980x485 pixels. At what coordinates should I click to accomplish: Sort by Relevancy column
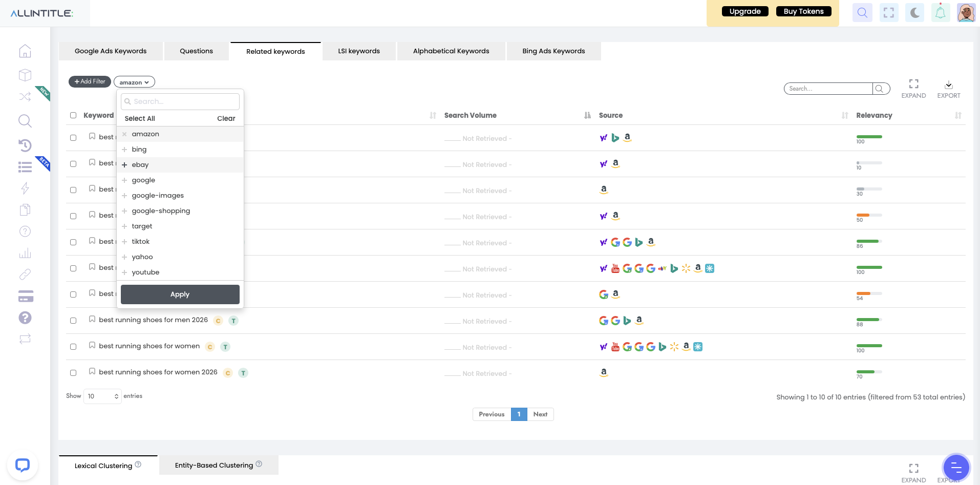(x=958, y=116)
